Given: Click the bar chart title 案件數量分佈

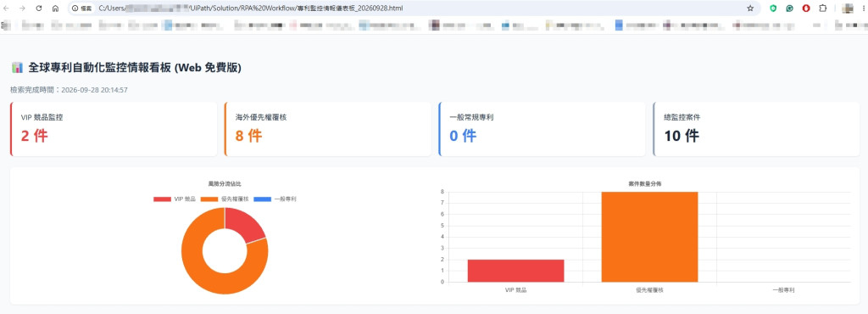Looking at the screenshot, I should 644,183.
